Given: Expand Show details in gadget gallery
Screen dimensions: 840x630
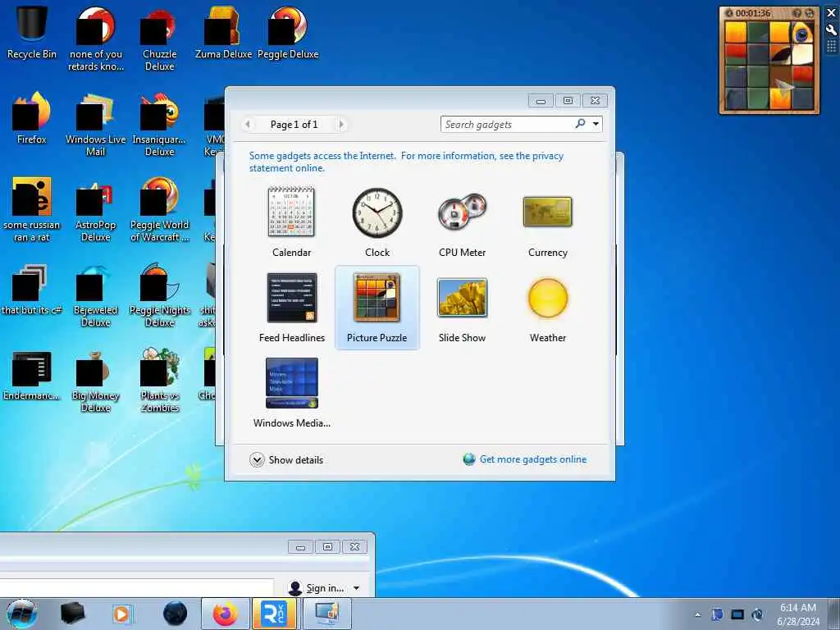Looking at the screenshot, I should tap(286, 459).
